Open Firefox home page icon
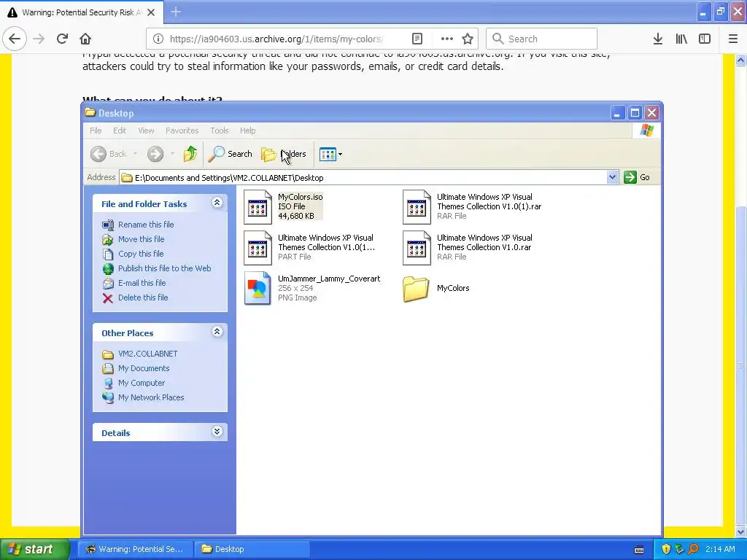The height and width of the screenshot is (560, 747). click(85, 39)
